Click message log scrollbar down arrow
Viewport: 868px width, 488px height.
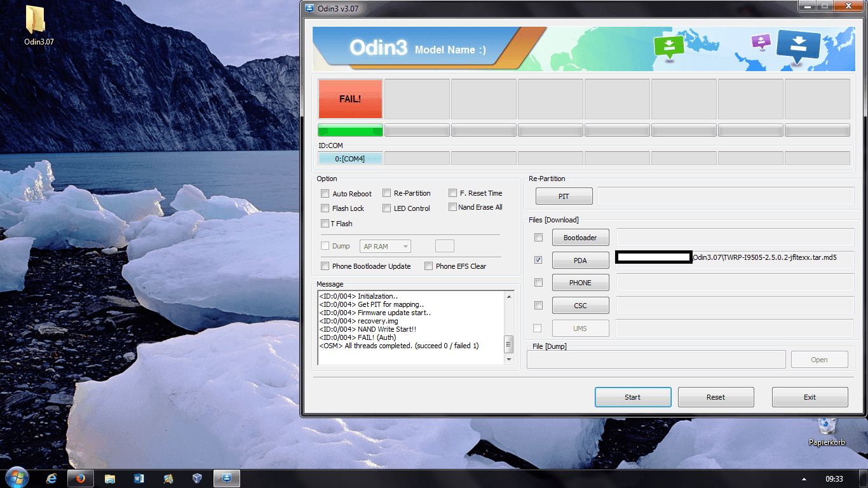[x=508, y=360]
